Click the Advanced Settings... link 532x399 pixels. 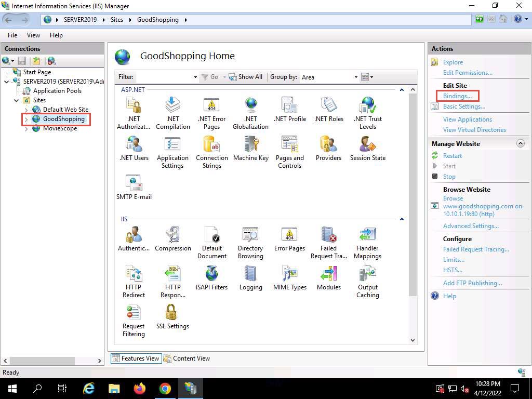[x=471, y=226]
